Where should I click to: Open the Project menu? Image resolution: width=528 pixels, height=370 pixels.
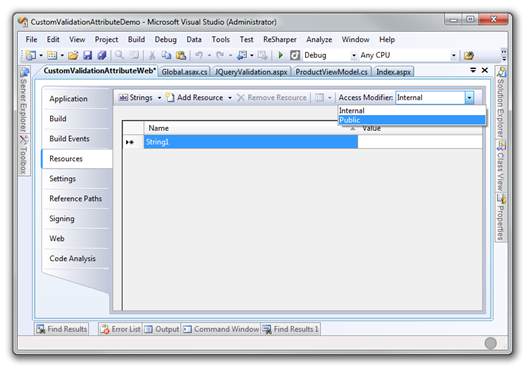tap(106, 39)
